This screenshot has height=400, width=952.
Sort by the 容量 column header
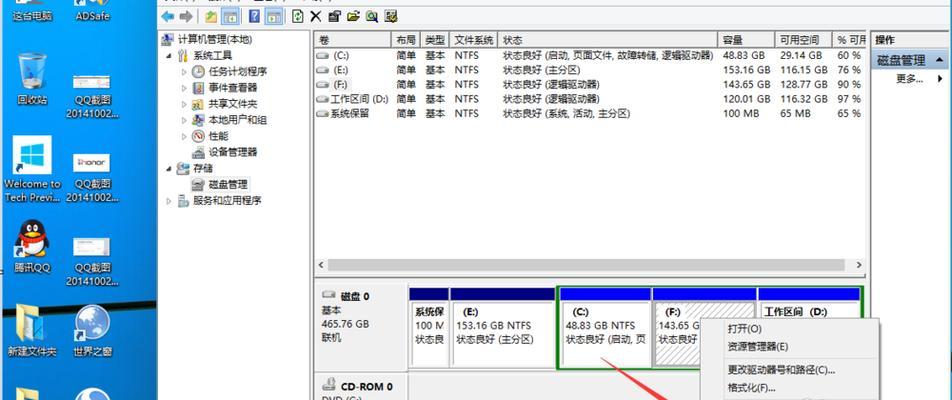point(746,40)
